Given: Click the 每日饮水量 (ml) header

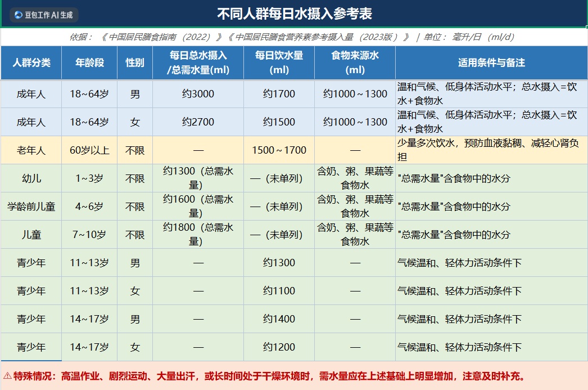Looking at the screenshot, I should click(279, 62).
